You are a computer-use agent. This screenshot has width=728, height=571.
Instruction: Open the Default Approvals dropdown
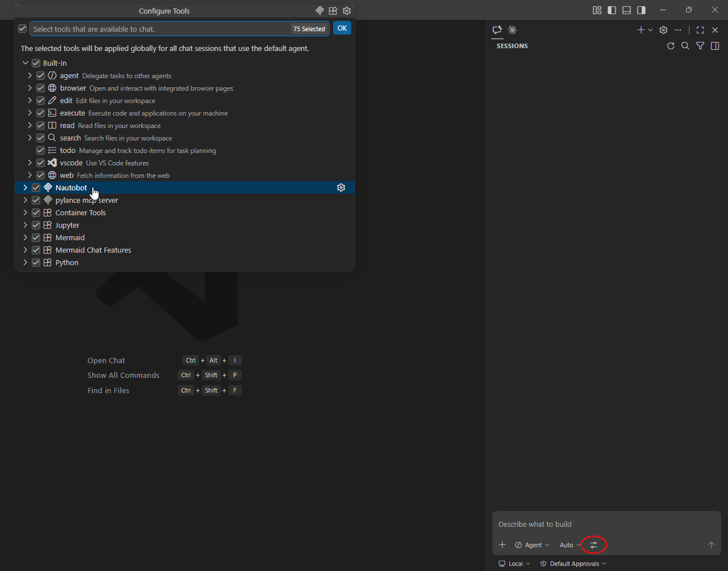click(x=573, y=563)
